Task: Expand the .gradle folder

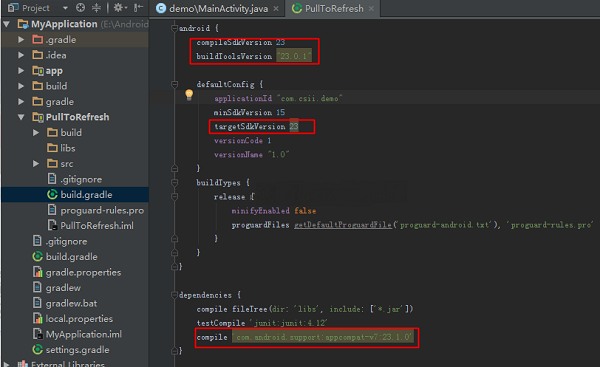Action: click(x=21, y=39)
